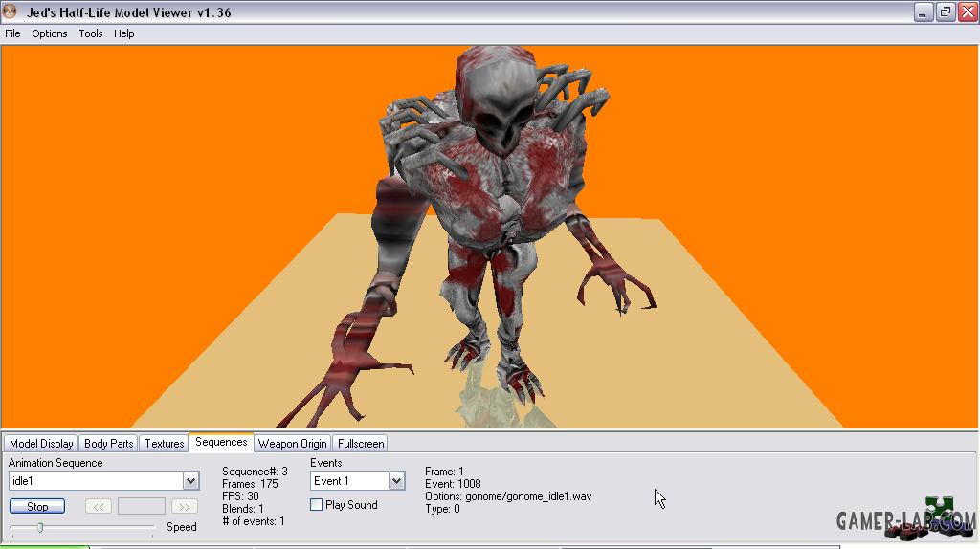Click the '# of events: 1' text
This screenshot has width=980, height=549.
coord(254,521)
